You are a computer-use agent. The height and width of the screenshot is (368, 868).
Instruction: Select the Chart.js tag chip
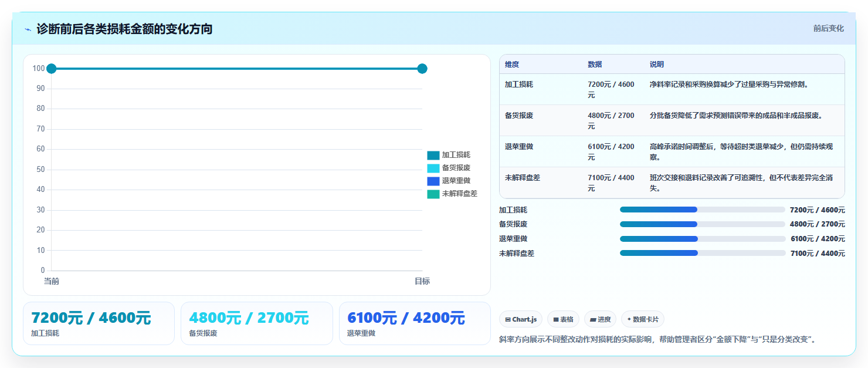[521, 319]
